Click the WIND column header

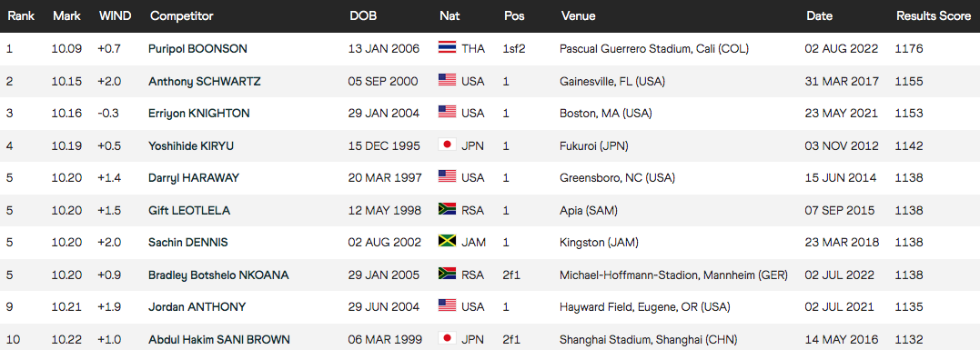pyautogui.click(x=116, y=16)
